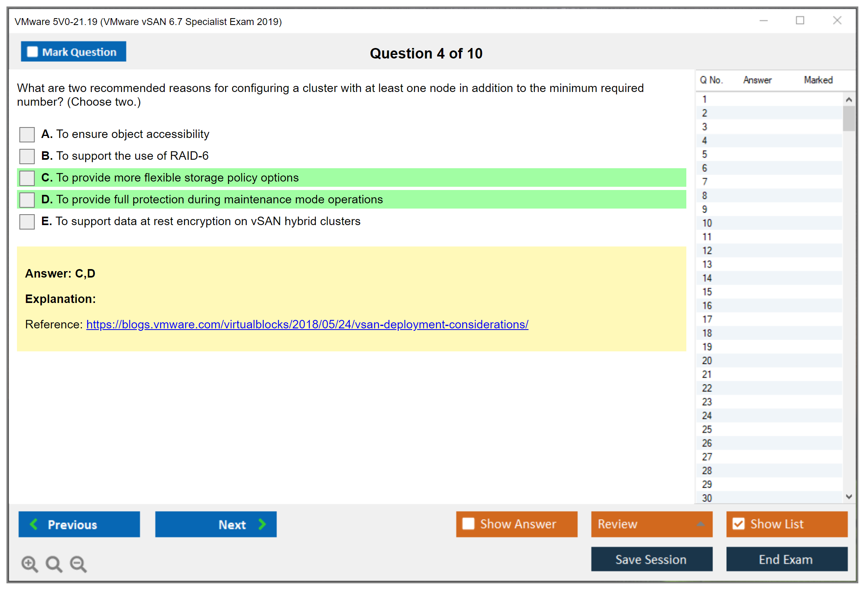Click the reset zoom magnifier icon

coord(54,564)
